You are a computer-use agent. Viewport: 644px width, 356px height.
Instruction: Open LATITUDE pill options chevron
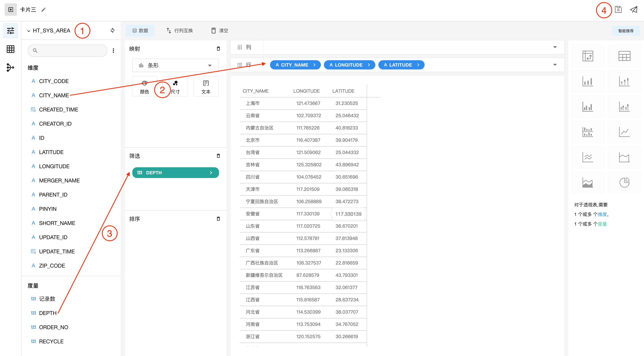418,65
